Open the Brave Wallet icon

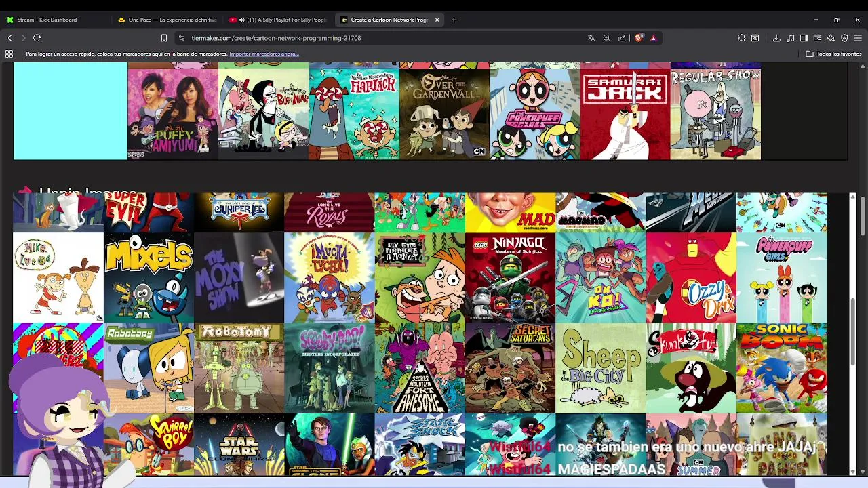click(x=817, y=38)
